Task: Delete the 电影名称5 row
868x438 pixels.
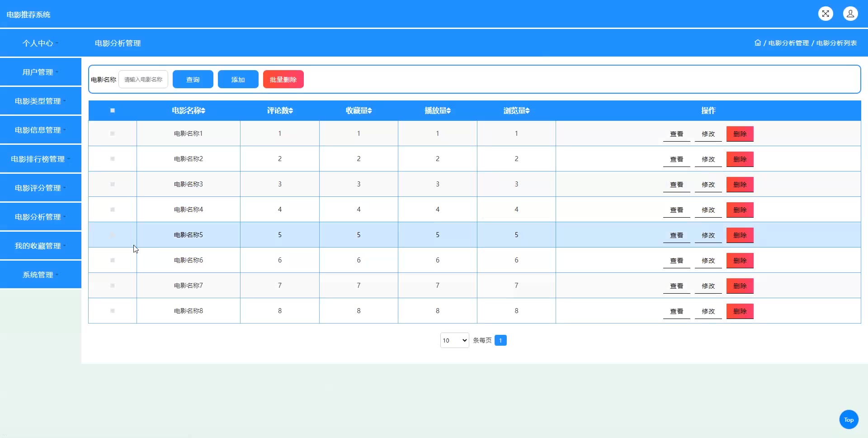Action: tap(740, 235)
